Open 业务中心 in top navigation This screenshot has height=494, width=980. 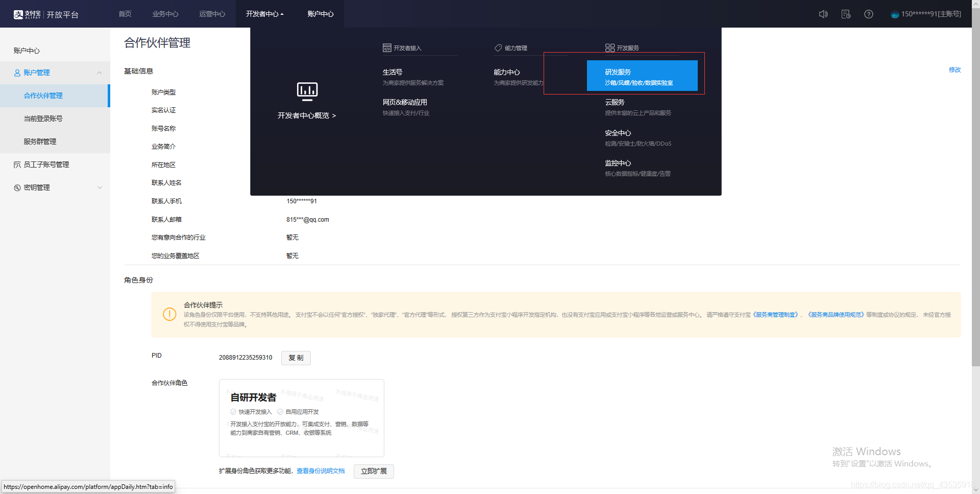(x=165, y=14)
